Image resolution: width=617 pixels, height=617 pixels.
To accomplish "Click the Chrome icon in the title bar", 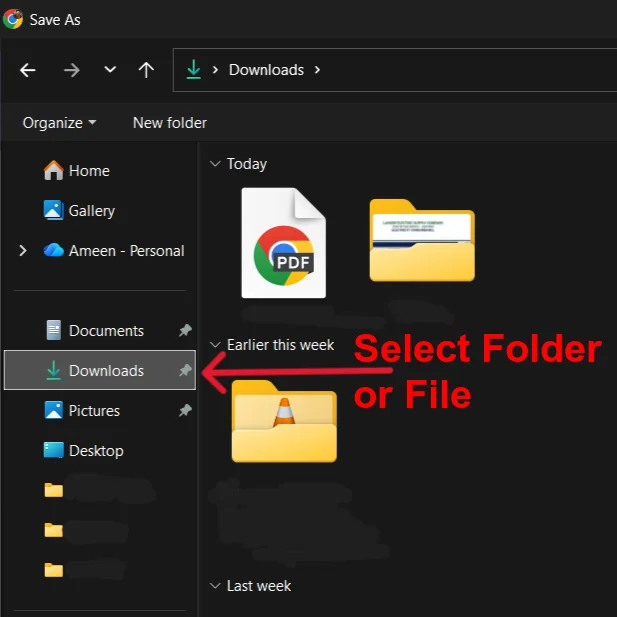I will [13, 19].
